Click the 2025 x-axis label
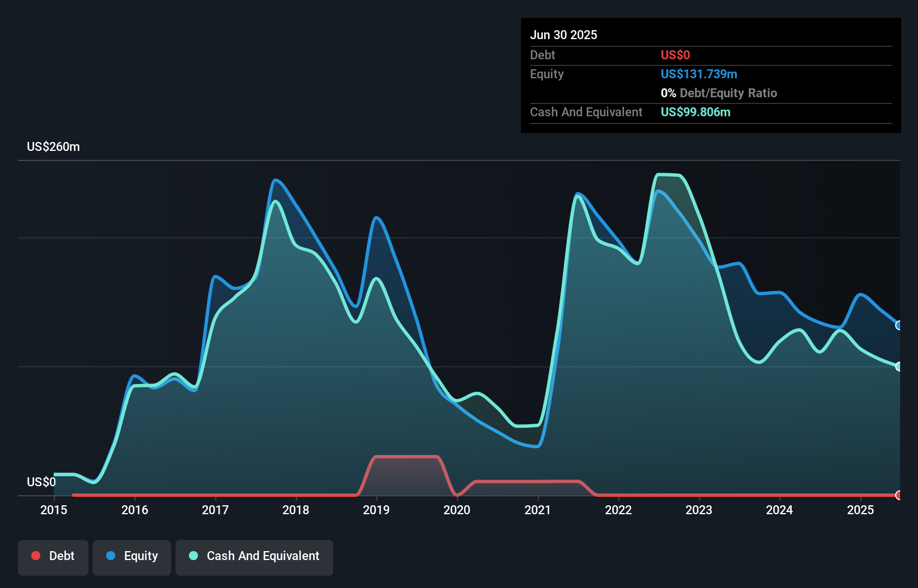The height and width of the screenshot is (588, 918). pos(860,510)
